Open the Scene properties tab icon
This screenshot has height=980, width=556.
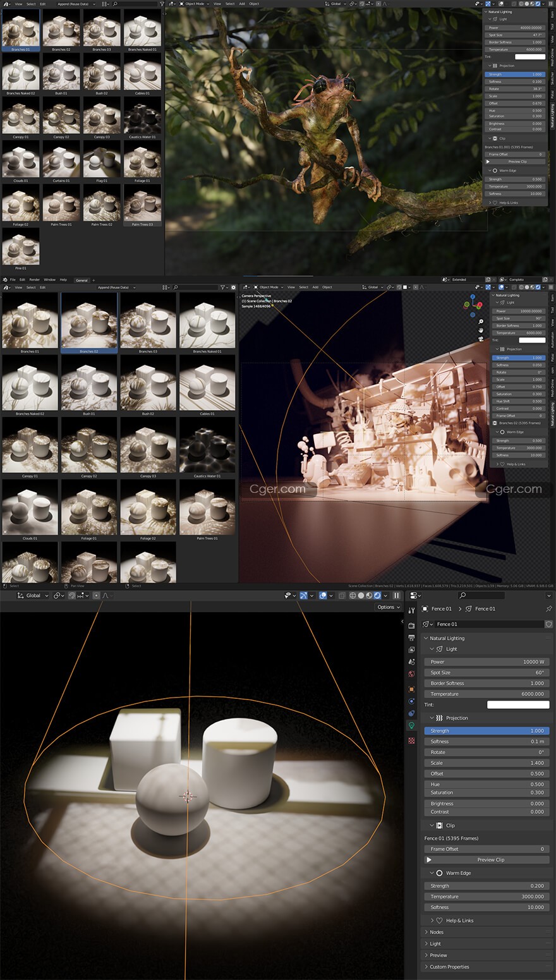[x=411, y=662]
